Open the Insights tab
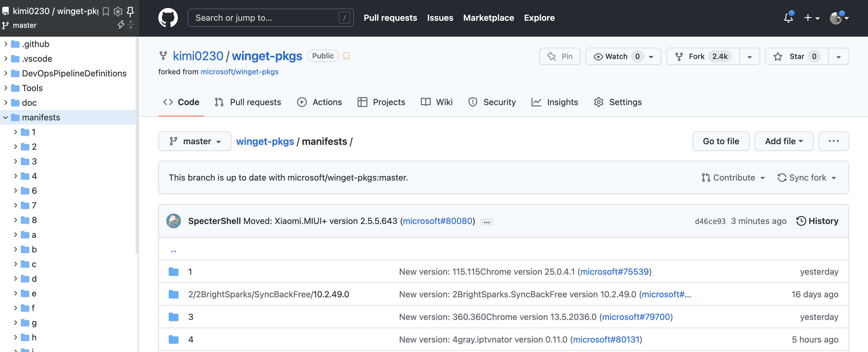This screenshot has width=868, height=352. click(x=555, y=102)
